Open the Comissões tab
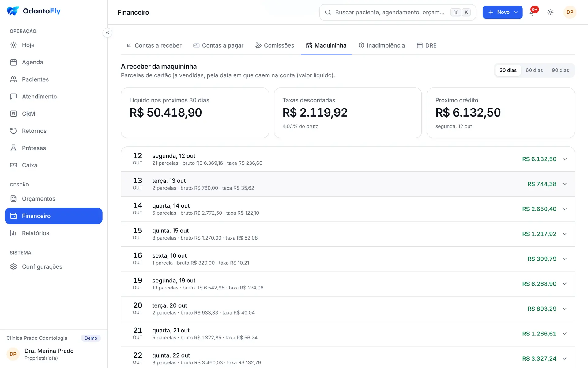This screenshot has width=588, height=368. [x=275, y=45]
